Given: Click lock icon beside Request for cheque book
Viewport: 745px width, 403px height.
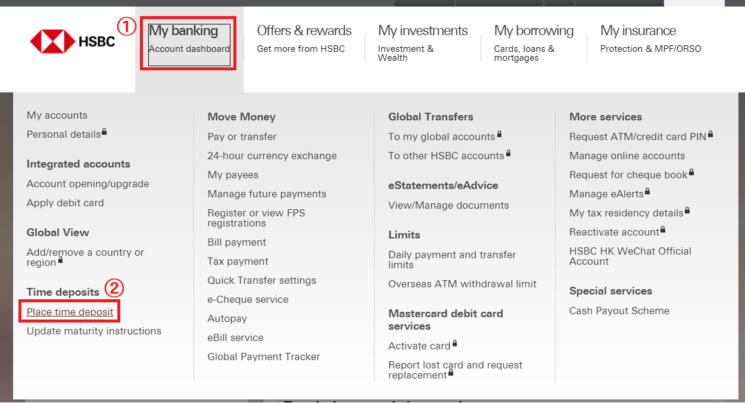Looking at the screenshot, I should tap(691, 172).
